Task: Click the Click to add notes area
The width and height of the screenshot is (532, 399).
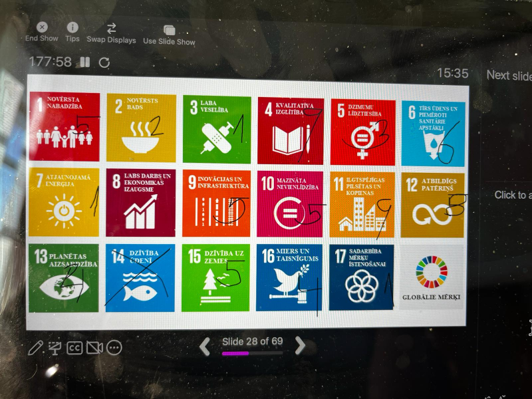Action: click(512, 195)
